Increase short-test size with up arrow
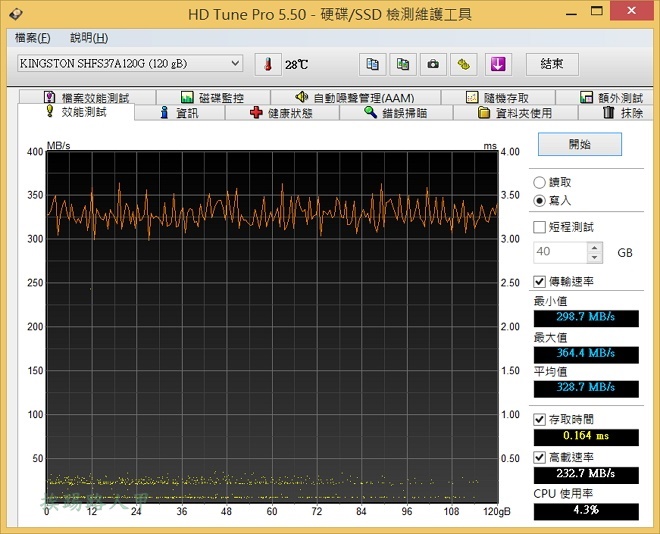This screenshot has width=660, height=534. click(594, 247)
